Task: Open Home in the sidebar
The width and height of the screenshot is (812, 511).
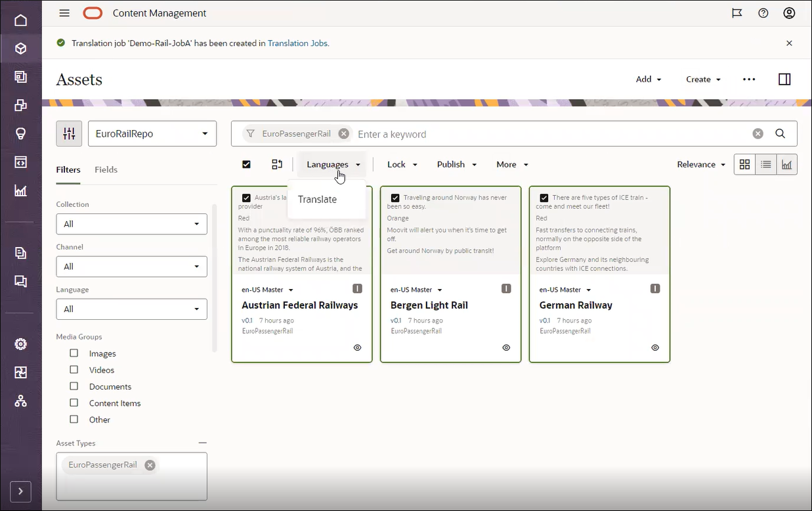Action: click(21, 20)
